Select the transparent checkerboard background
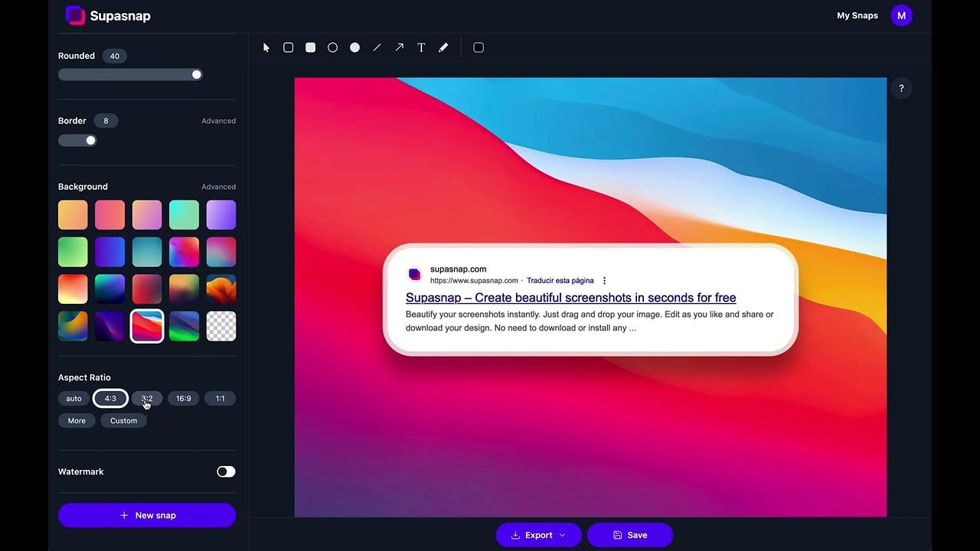 [221, 326]
